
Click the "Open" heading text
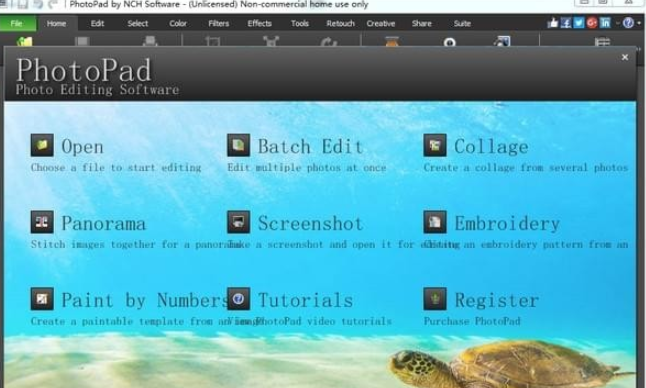pos(82,147)
